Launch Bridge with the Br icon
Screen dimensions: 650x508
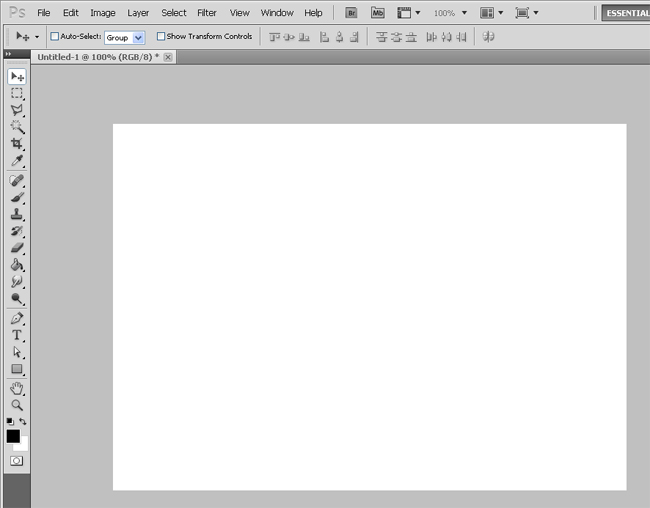pos(351,13)
